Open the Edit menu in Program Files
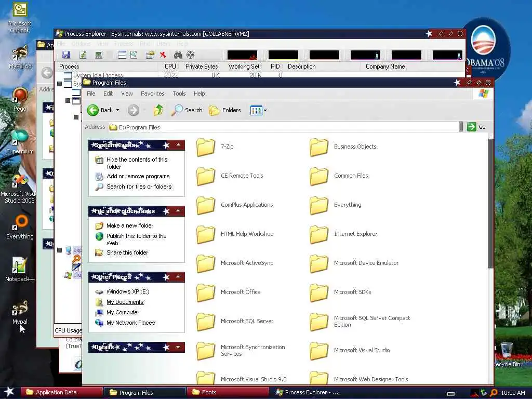The image size is (532, 399). click(108, 94)
